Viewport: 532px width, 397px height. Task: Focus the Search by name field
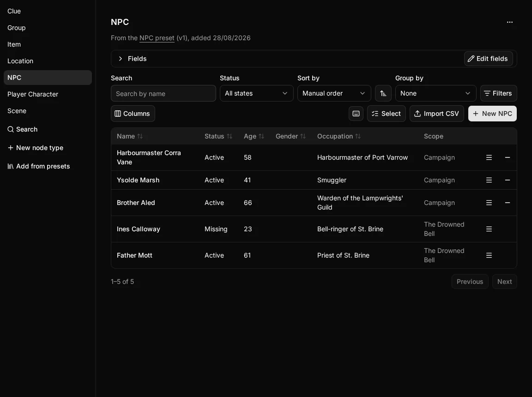tap(163, 93)
